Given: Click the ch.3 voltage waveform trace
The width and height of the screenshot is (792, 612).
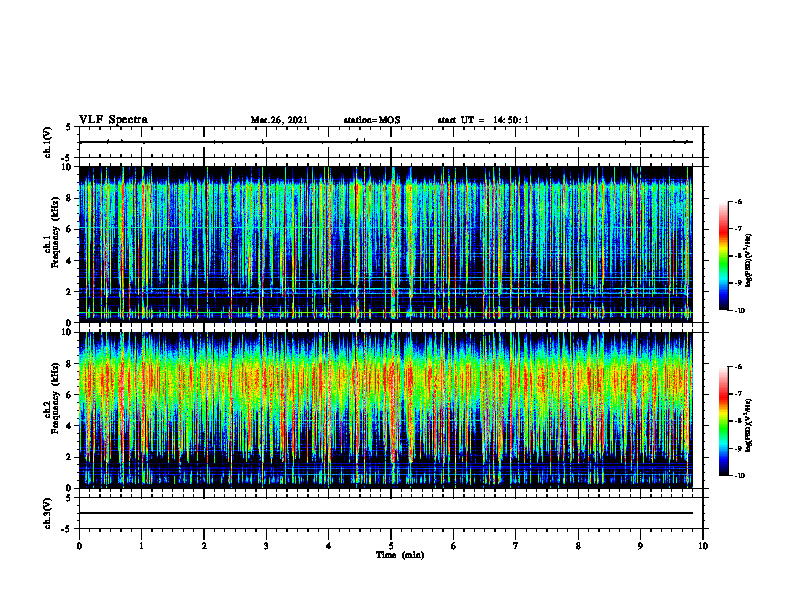Looking at the screenshot, I should [x=385, y=513].
